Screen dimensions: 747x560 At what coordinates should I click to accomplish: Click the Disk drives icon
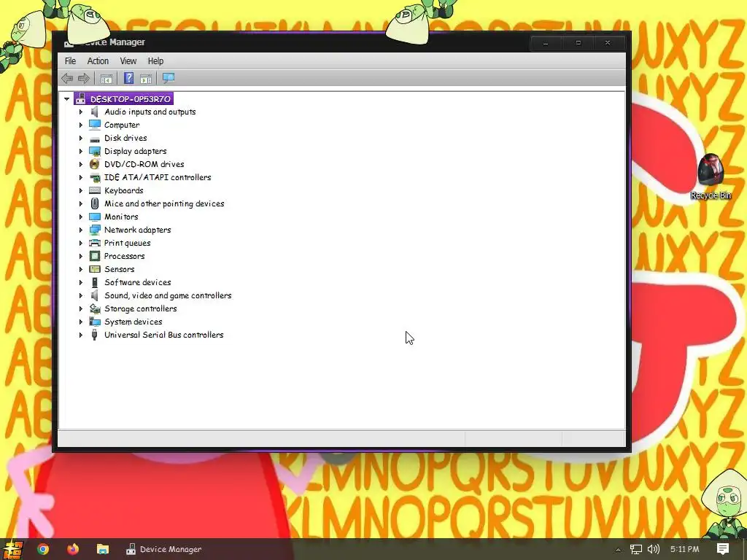click(95, 139)
